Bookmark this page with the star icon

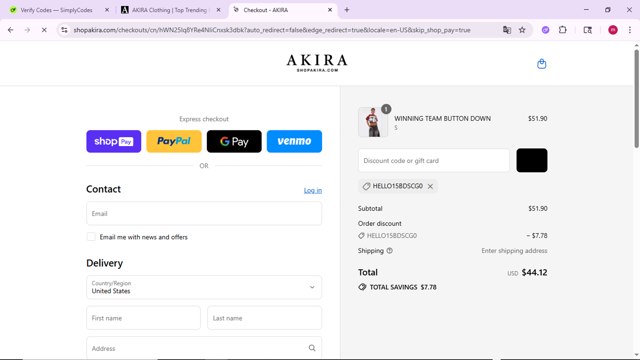[522, 30]
